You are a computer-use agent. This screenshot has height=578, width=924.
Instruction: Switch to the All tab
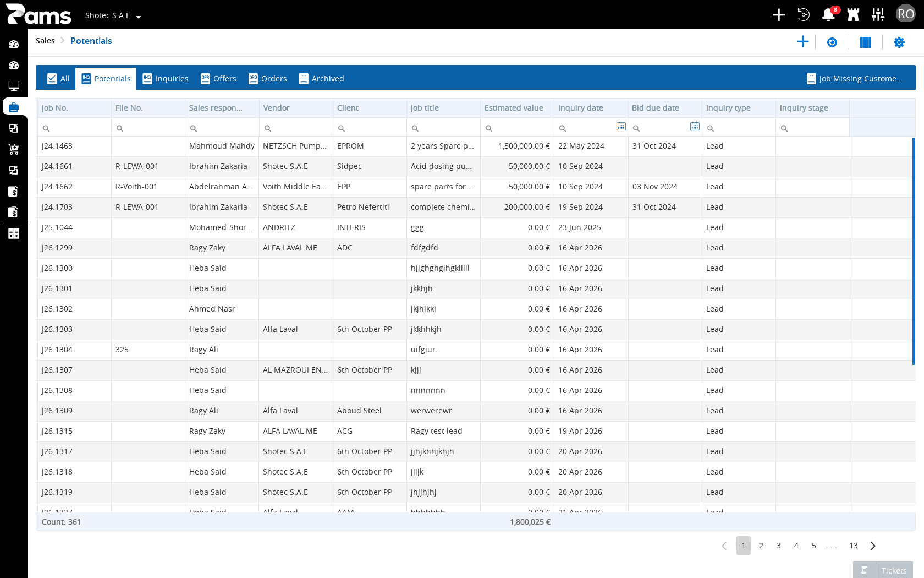click(58, 79)
